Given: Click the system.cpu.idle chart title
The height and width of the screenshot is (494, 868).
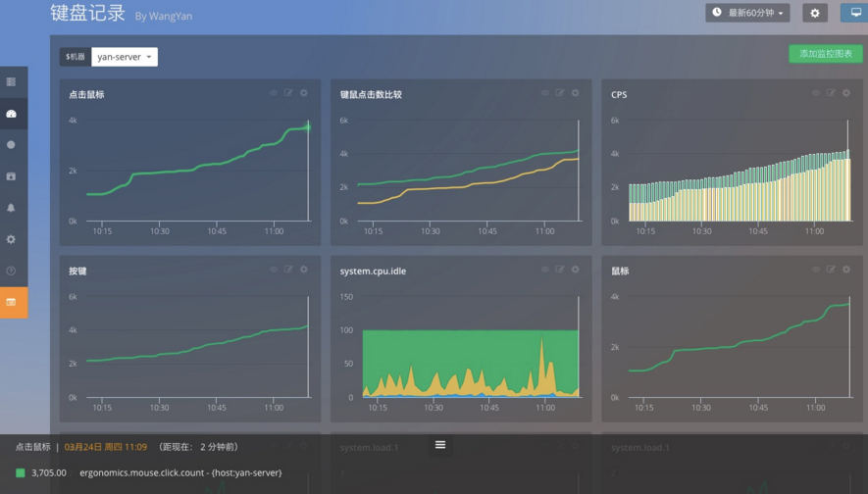Looking at the screenshot, I should point(373,272).
